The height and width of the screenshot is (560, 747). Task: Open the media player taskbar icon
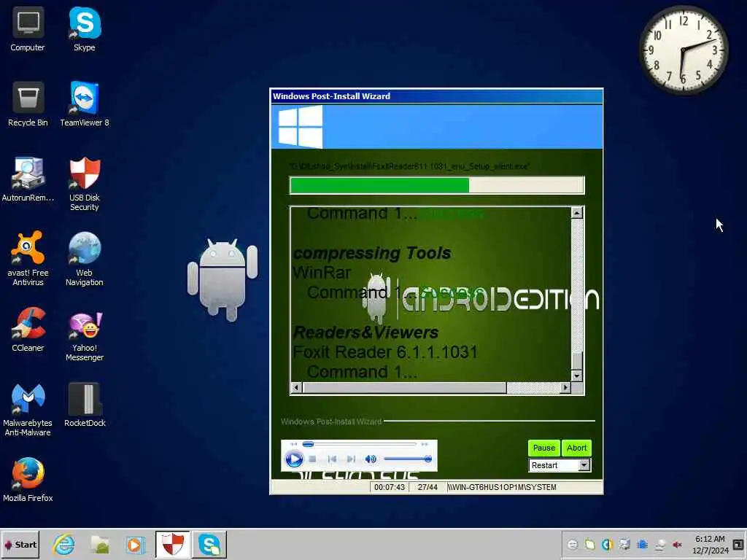click(x=135, y=544)
